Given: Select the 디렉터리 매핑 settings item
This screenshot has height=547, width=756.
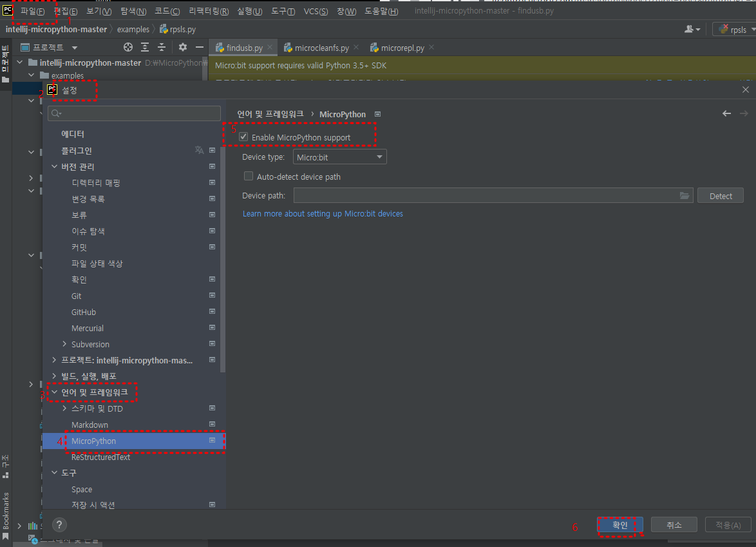Looking at the screenshot, I should click(96, 183).
